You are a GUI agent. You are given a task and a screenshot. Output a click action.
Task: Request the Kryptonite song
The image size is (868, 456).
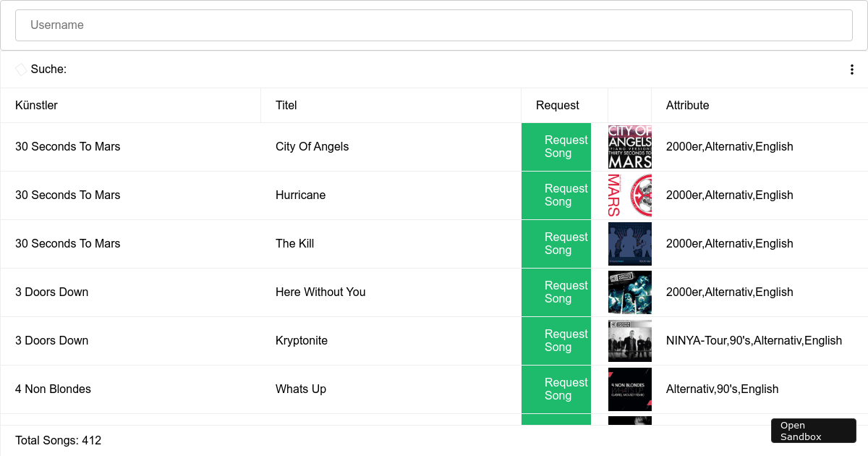tap(556, 340)
